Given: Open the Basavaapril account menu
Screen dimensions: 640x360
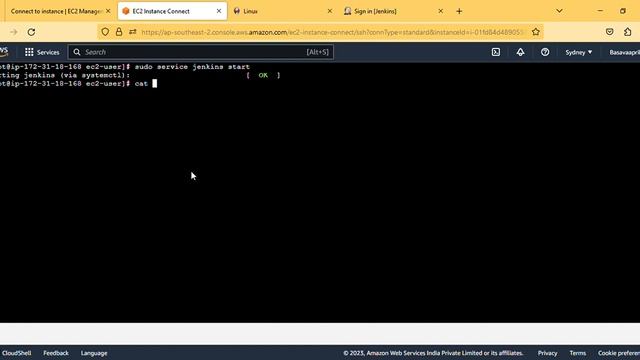Looking at the screenshot, I should [624, 52].
